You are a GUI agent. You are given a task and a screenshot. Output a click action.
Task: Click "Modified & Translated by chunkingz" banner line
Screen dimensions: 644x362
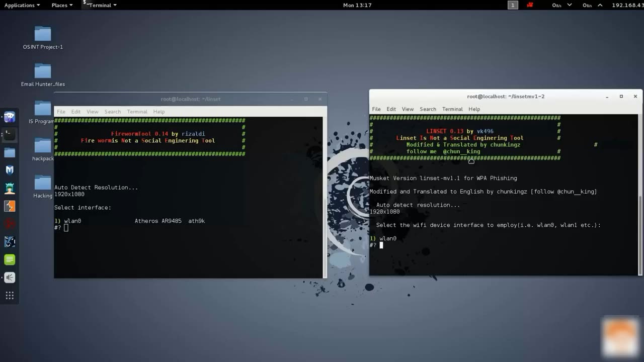coord(463,144)
